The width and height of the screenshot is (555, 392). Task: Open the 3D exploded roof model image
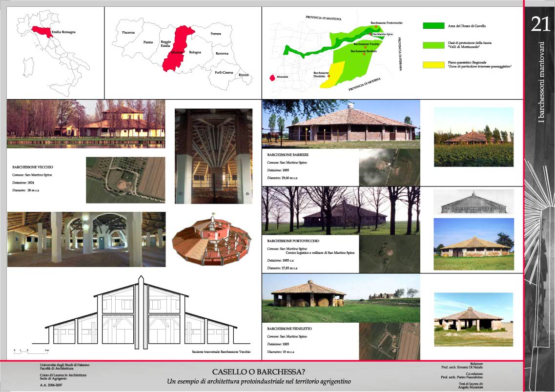point(212,239)
